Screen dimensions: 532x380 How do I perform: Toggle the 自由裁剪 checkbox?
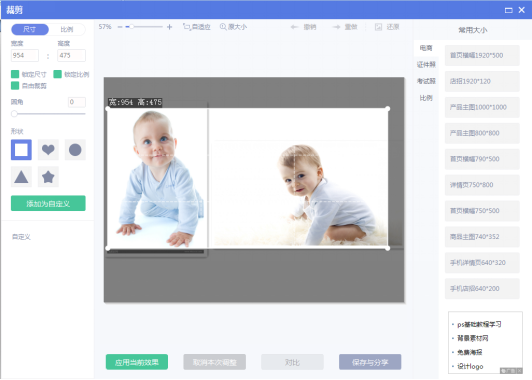pos(15,86)
